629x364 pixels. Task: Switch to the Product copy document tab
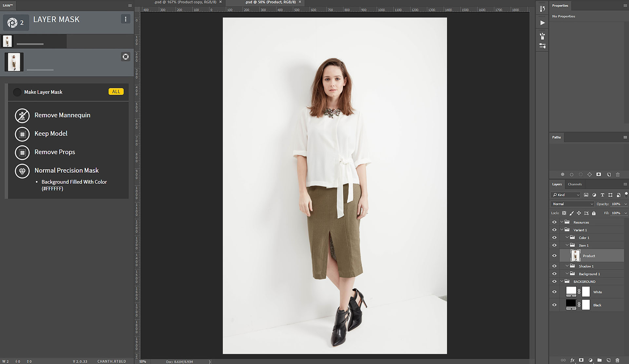pyautogui.click(x=185, y=2)
